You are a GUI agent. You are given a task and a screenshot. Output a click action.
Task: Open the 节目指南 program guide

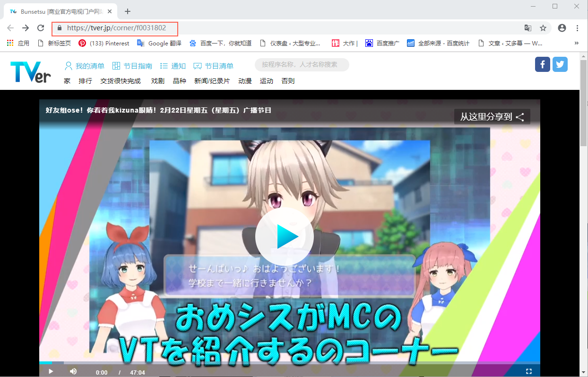pos(132,66)
